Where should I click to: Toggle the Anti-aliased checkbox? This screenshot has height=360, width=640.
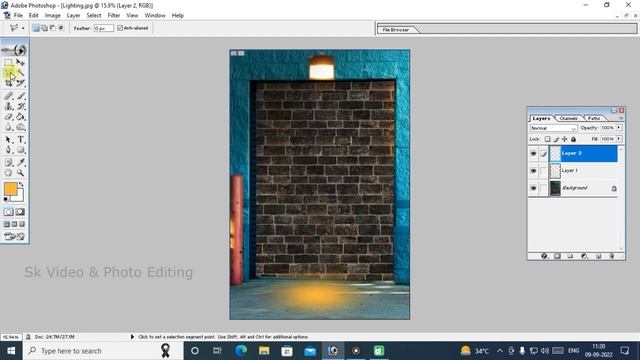tap(120, 28)
